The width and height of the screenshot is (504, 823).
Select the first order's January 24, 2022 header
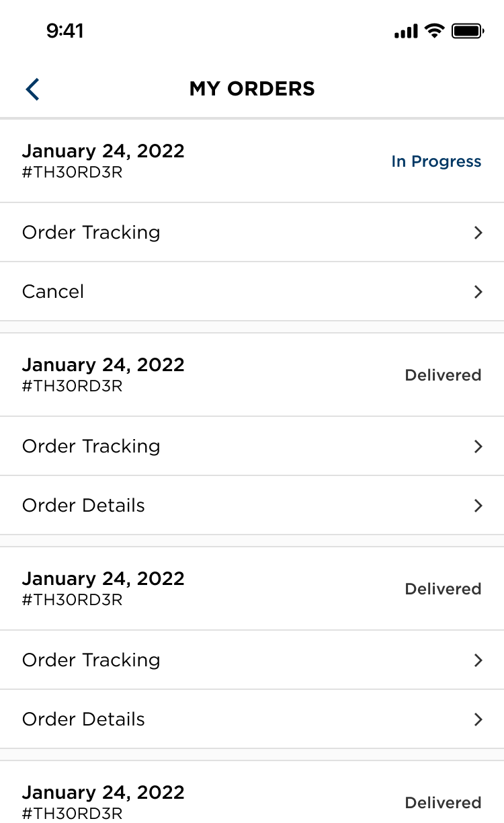point(103,151)
